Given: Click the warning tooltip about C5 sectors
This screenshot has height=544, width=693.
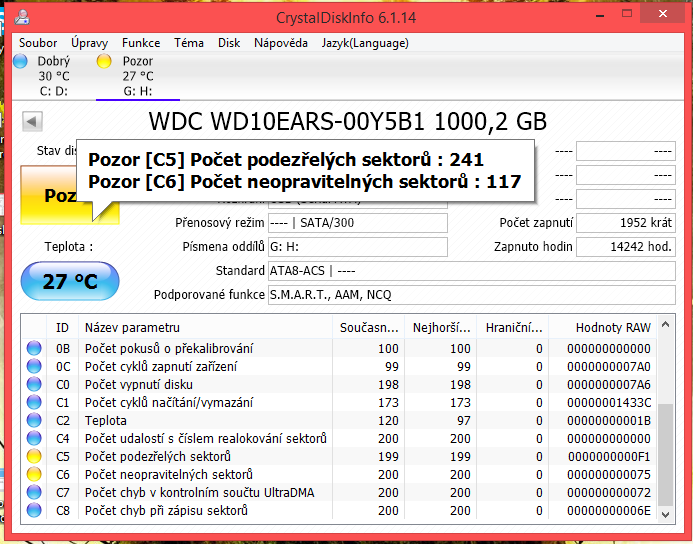Looking at the screenshot, I should click(305, 171).
